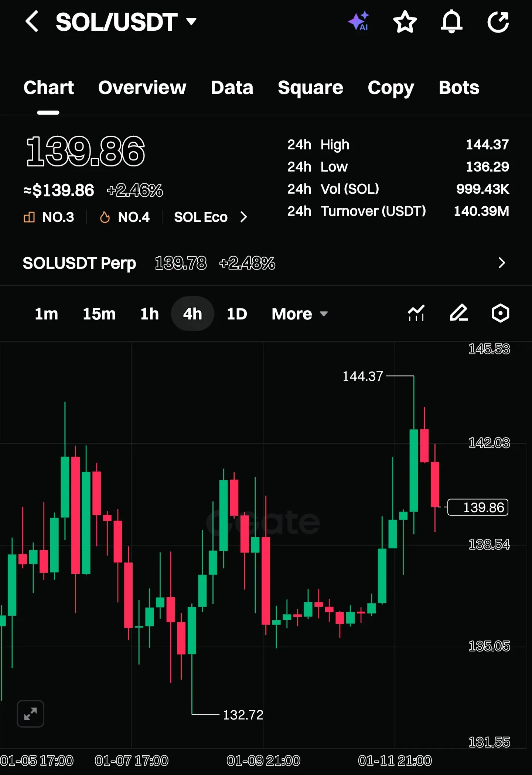This screenshot has width=532, height=775.
Task: Open the SOL/USDT pair selector dropdown
Action: coord(191,21)
